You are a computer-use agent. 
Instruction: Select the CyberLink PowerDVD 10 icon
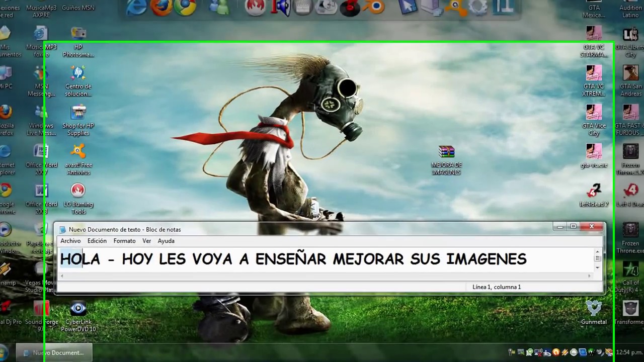78,317
